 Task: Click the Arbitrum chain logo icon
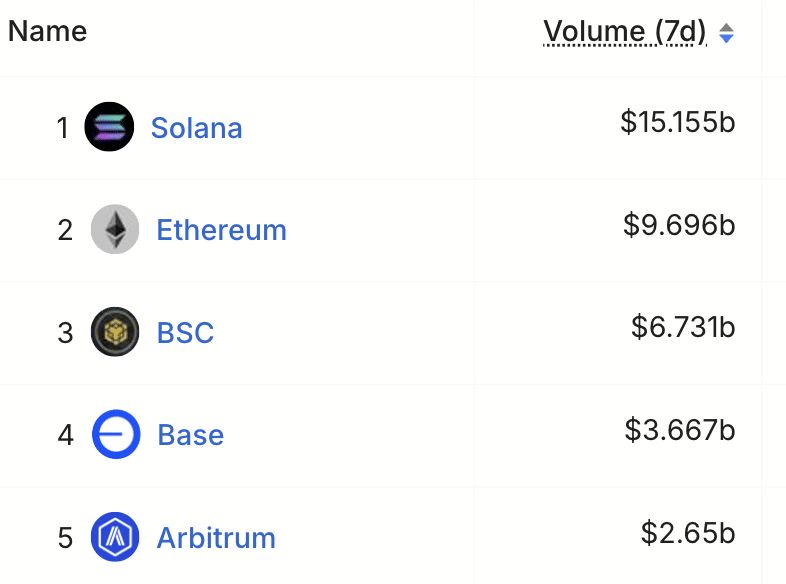115,537
